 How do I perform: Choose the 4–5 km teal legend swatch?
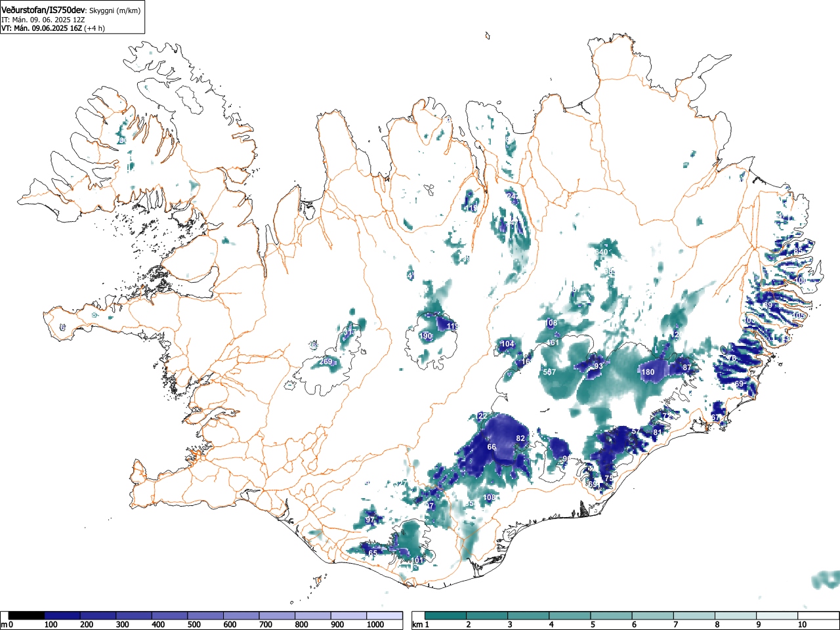571,616
